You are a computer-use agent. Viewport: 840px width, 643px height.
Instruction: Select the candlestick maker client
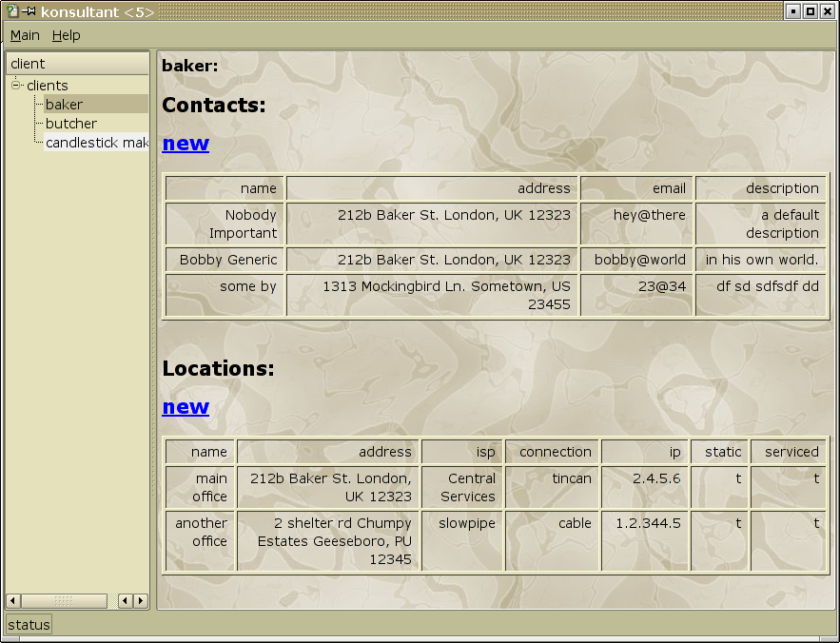[96, 142]
